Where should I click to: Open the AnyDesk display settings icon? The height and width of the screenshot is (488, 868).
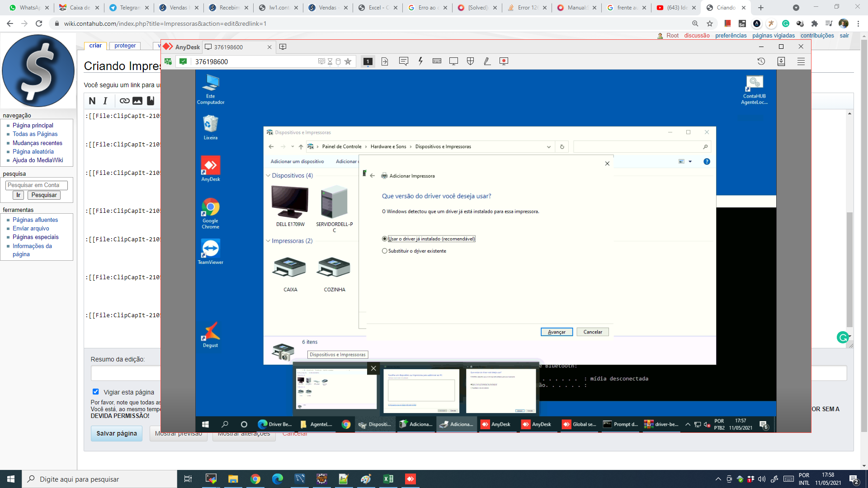(x=453, y=61)
